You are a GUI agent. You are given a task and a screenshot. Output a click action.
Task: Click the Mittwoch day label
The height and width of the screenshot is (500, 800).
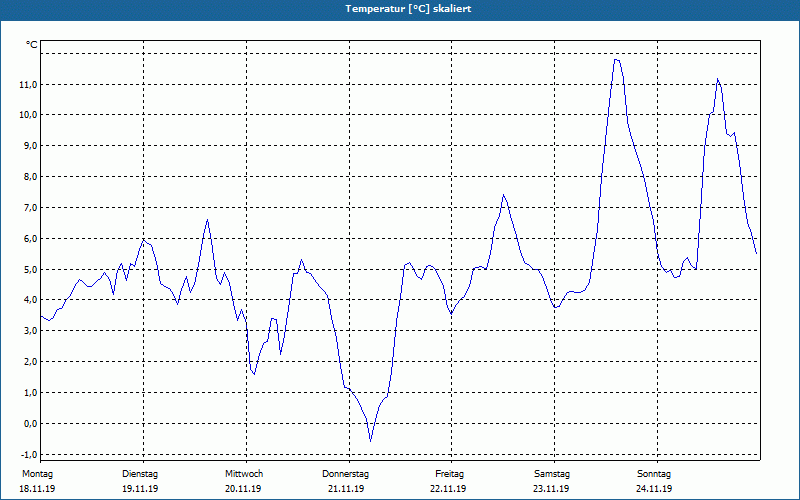point(244,474)
